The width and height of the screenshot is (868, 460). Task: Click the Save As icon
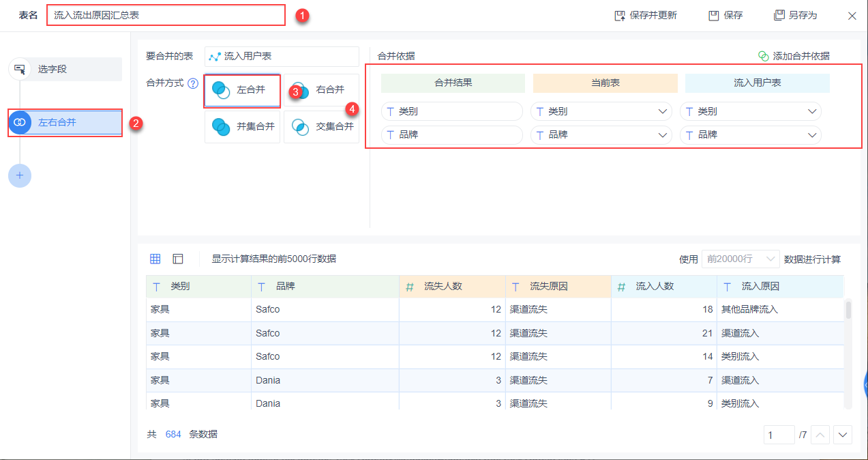tap(779, 15)
